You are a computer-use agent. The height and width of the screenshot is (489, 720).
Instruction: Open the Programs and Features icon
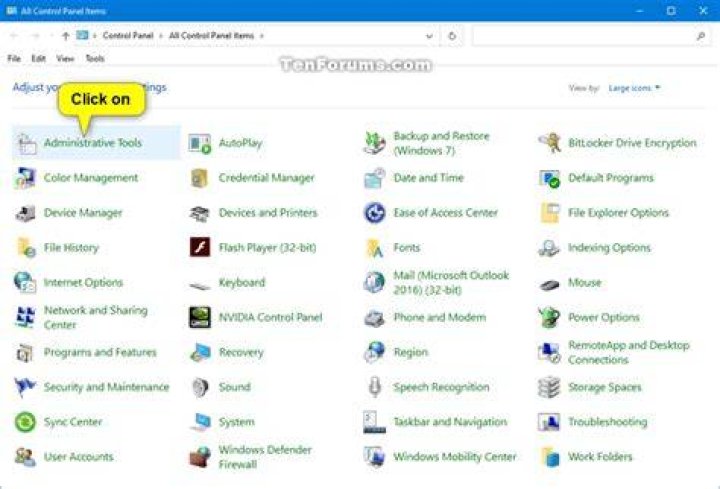25,353
